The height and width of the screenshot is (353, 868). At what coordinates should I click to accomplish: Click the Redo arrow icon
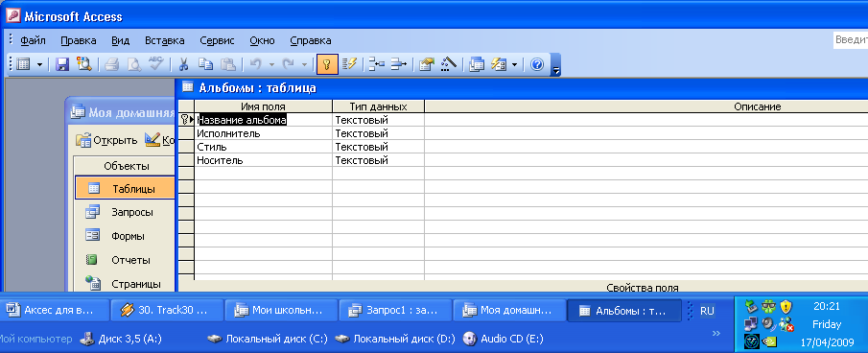coord(289,64)
